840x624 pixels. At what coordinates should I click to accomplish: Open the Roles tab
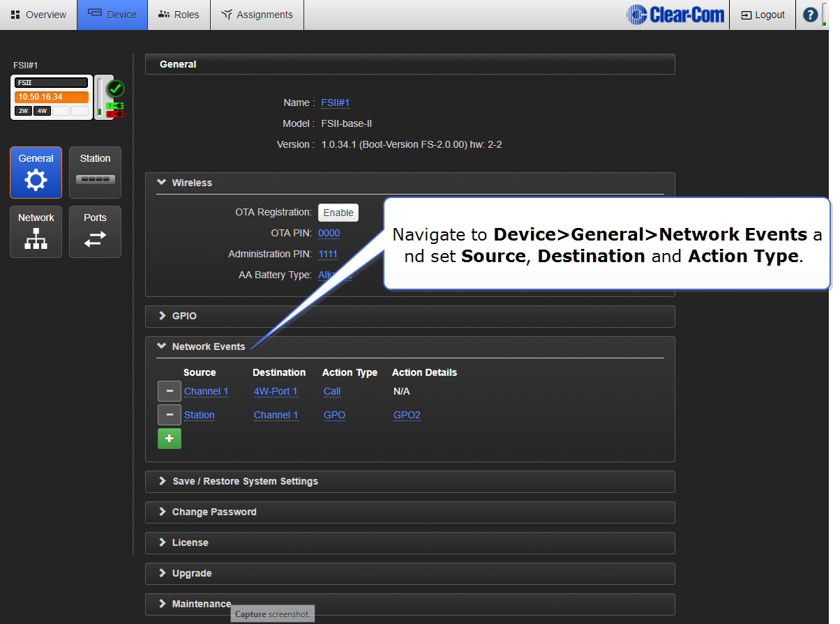coord(179,15)
